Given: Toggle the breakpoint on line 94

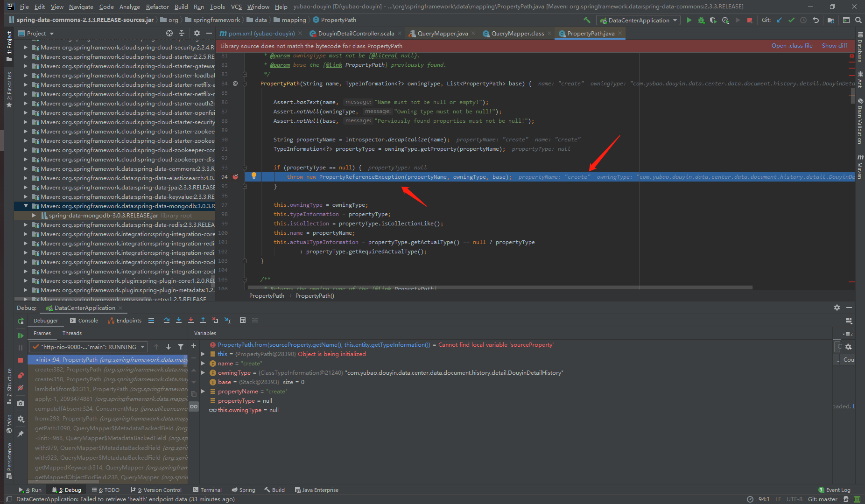Looking at the screenshot, I should coord(236,177).
